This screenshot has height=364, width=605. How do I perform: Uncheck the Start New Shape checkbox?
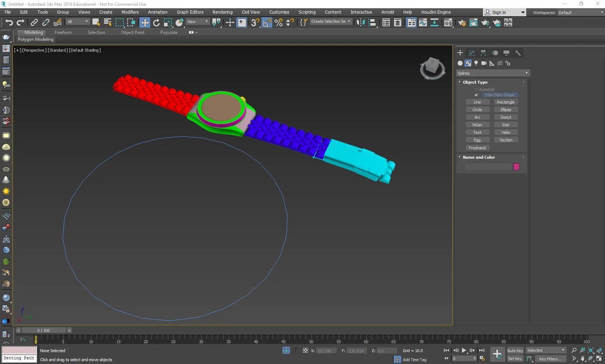click(476, 95)
